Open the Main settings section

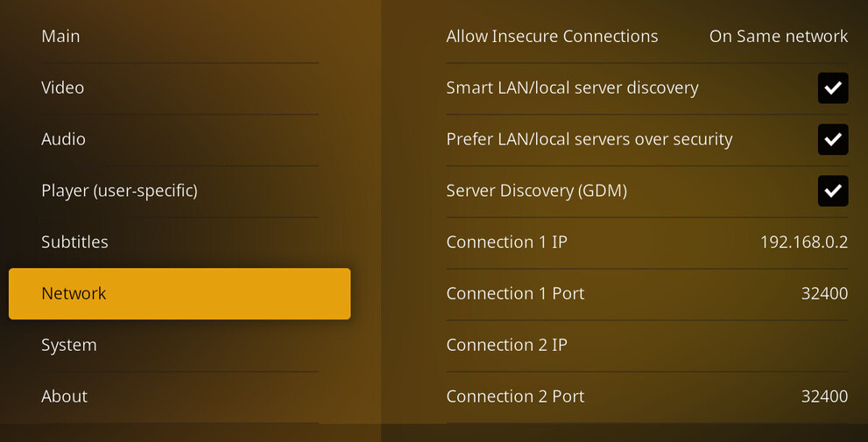pos(60,36)
